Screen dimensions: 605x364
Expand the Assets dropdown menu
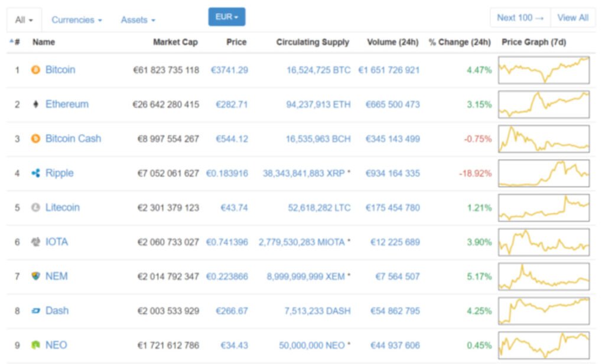click(x=138, y=20)
